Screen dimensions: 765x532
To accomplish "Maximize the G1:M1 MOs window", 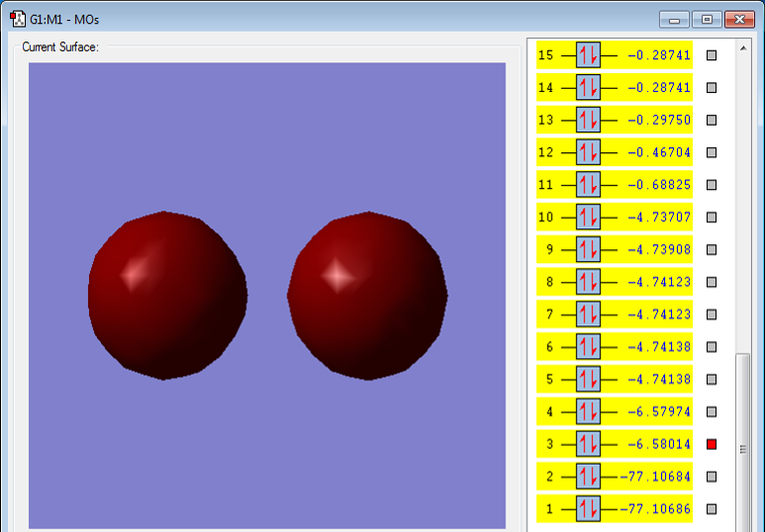I will 707,20.
